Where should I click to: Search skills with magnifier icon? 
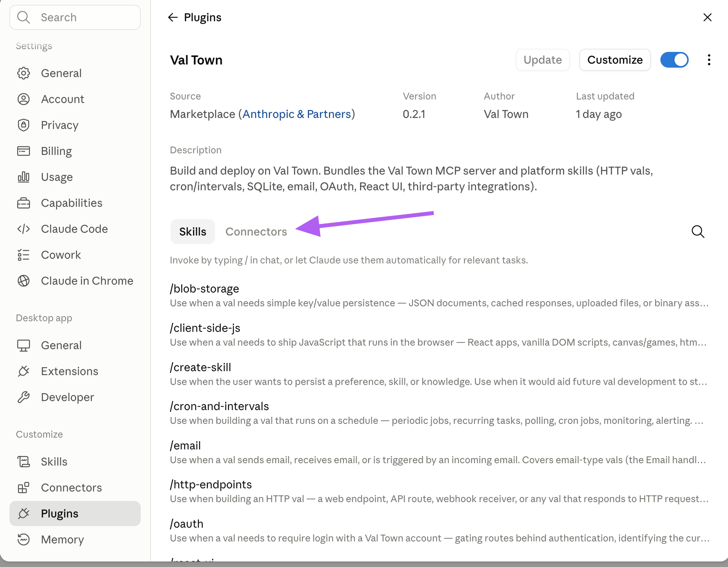point(698,232)
